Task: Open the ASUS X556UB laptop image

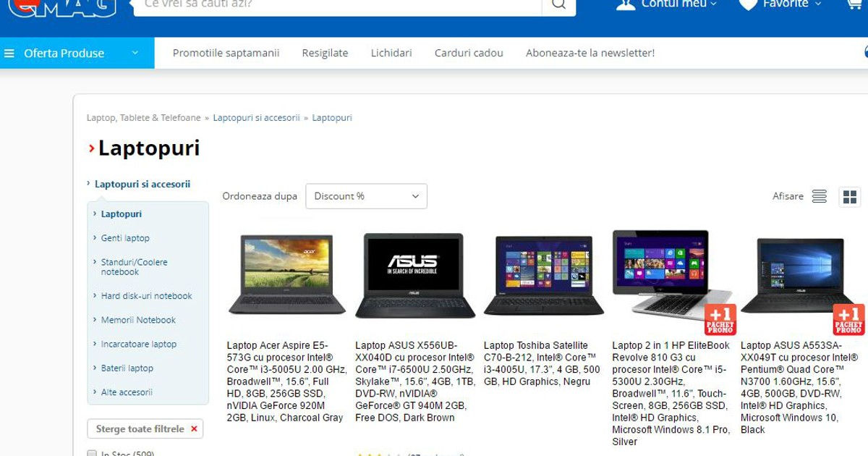Action: (x=415, y=275)
